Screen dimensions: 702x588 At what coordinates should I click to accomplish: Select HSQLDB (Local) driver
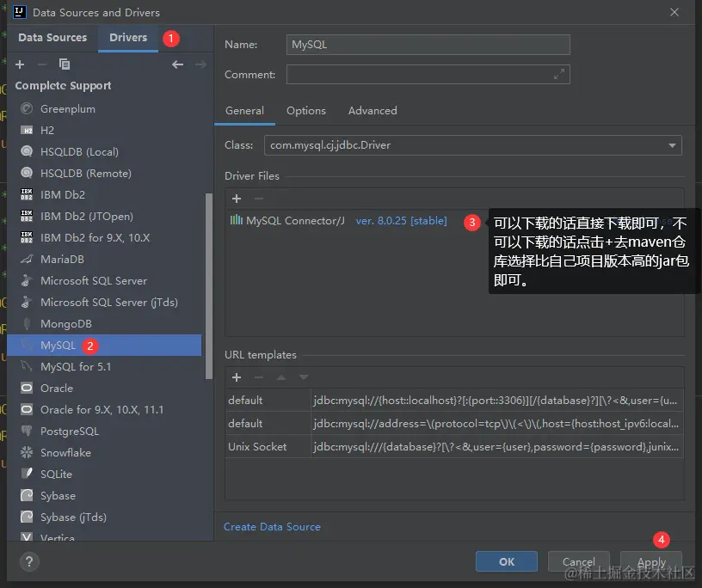tap(104, 151)
